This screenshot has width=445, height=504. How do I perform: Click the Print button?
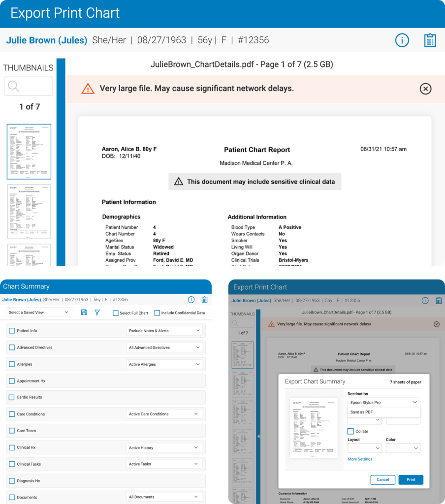tap(411, 479)
